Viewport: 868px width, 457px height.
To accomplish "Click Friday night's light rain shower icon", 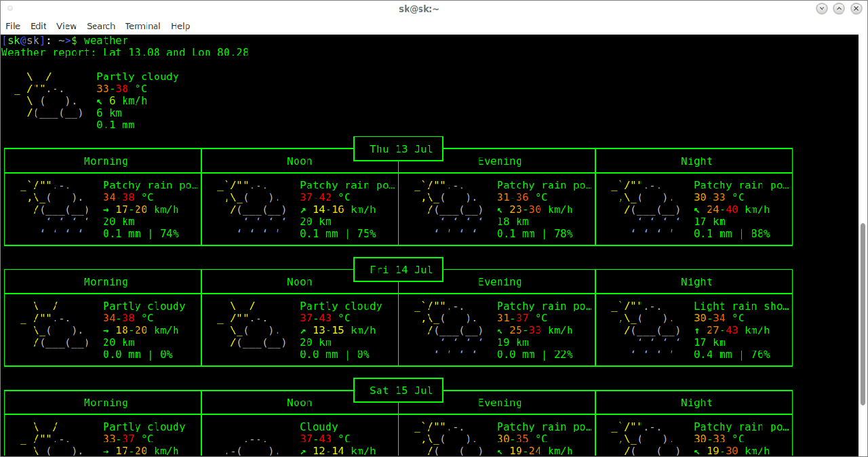I will (x=646, y=330).
